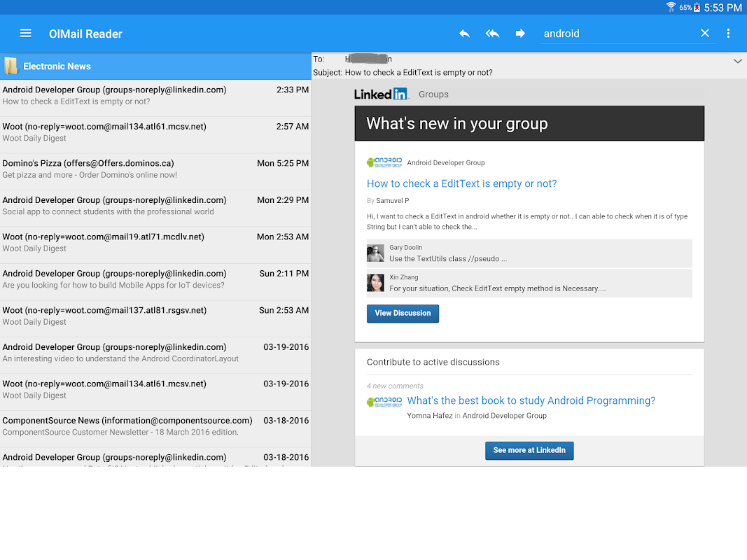Open the three-dot overflow menu
747x560 pixels.
[x=728, y=34]
